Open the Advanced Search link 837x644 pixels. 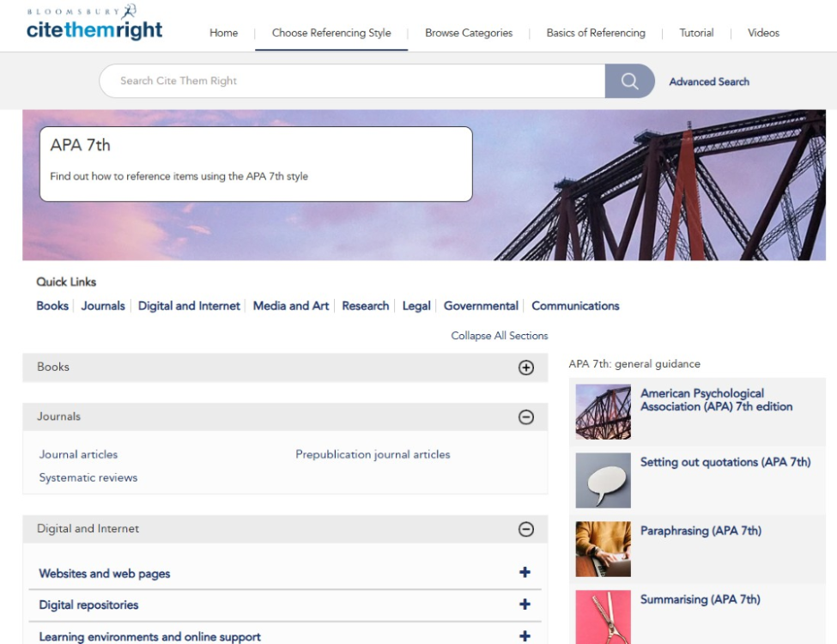[x=709, y=82]
